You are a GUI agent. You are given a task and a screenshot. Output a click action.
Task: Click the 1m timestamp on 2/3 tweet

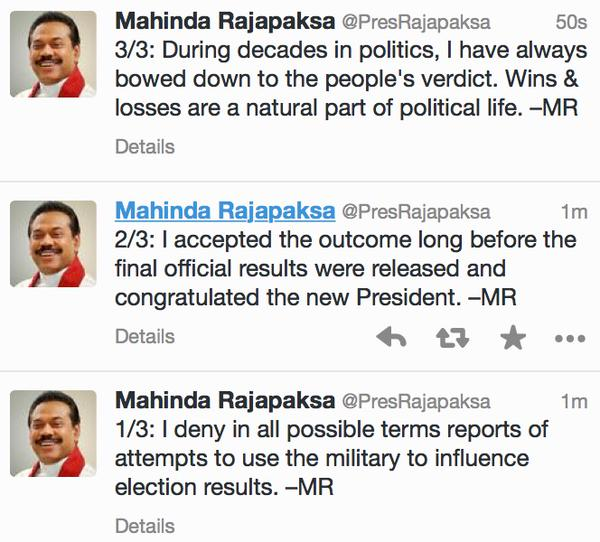pyautogui.click(x=574, y=212)
